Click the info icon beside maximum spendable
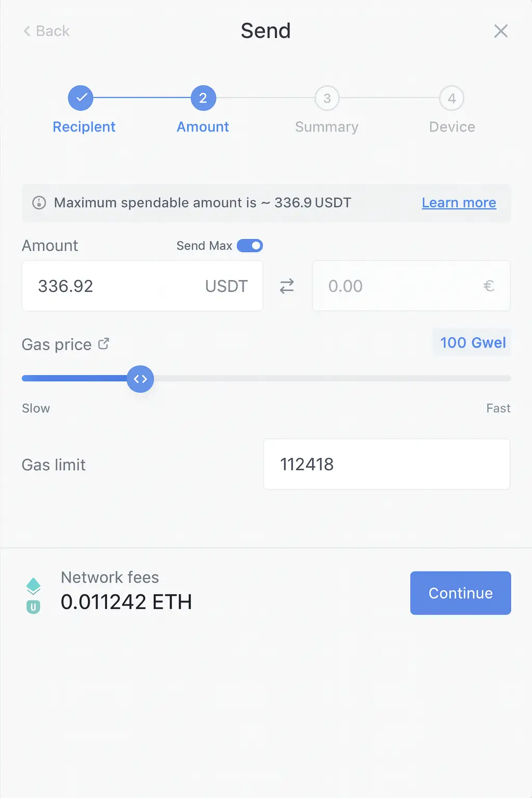Image resolution: width=532 pixels, height=798 pixels. 39,203
